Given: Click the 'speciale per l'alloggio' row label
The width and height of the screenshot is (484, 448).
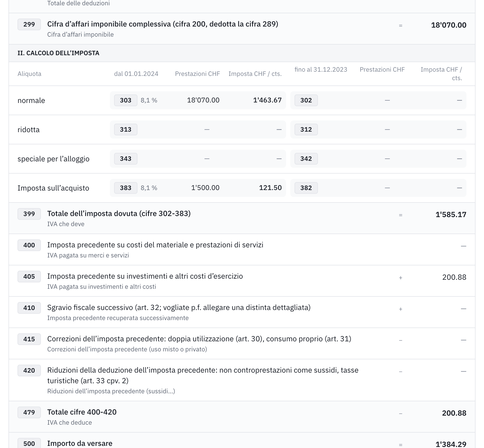Looking at the screenshot, I should point(53,159).
